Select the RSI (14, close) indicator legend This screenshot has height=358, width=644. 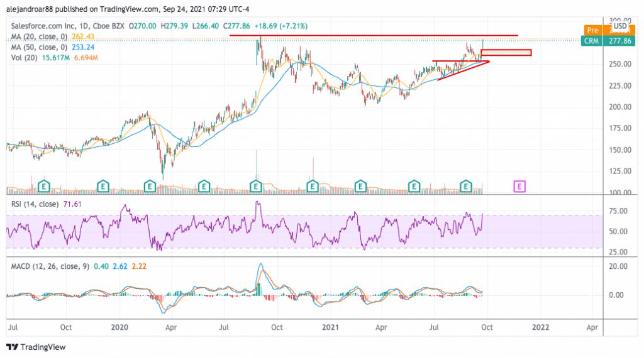pyautogui.click(x=35, y=204)
